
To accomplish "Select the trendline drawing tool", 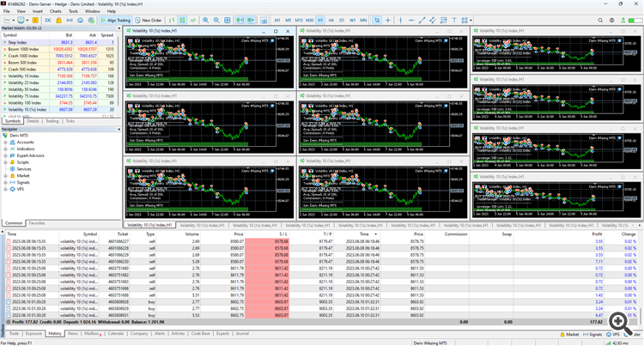I will click(422, 20).
